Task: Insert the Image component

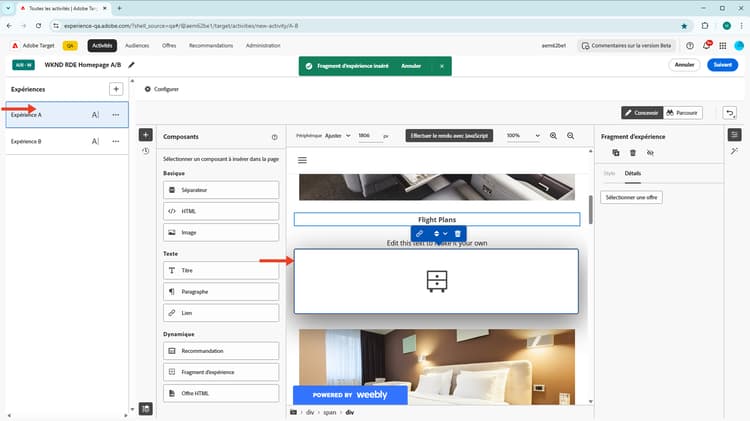Action: pyautogui.click(x=221, y=233)
